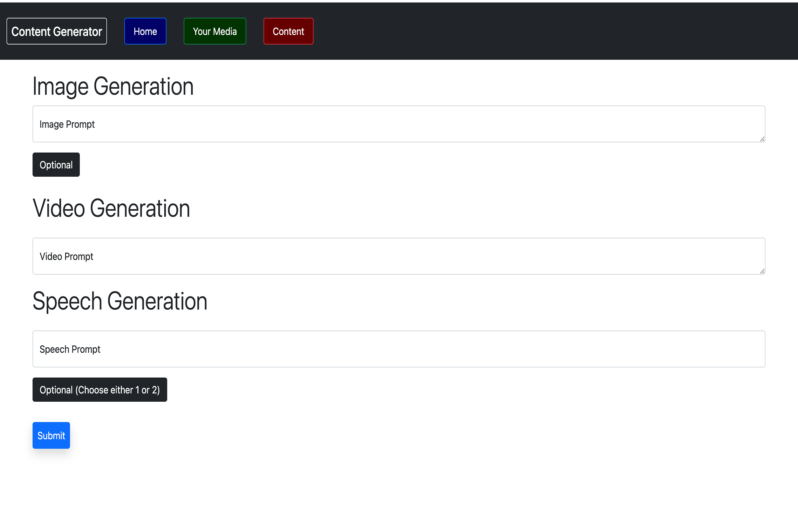
Task: Click empty navbar area right of Content
Action: point(543,31)
